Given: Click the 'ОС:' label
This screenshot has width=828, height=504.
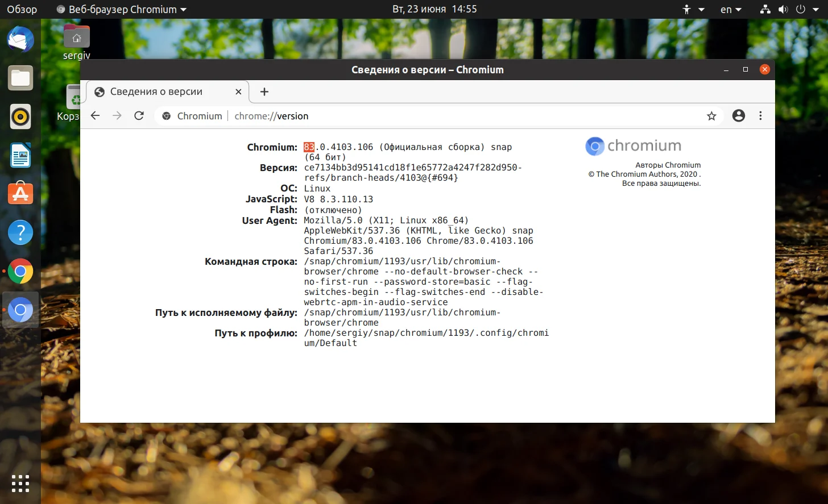Looking at the screenshot, I should point(289,189).
